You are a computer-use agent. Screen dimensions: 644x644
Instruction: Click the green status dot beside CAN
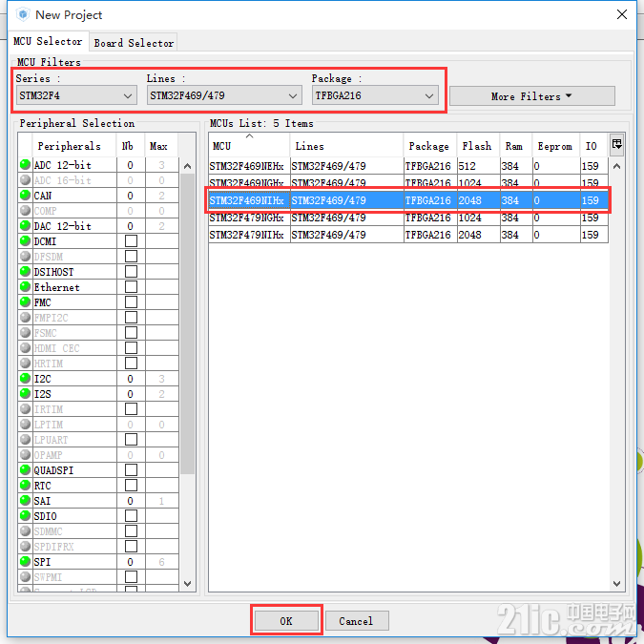click(25, 195)
